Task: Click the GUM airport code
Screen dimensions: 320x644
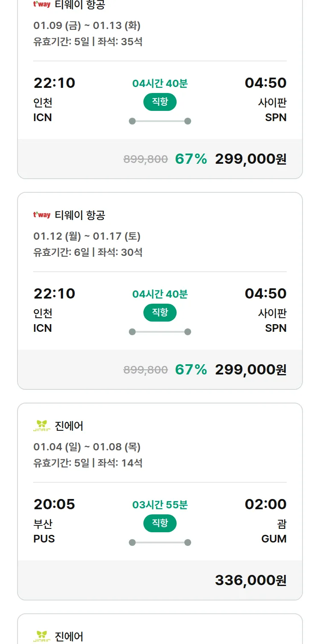Action: [x=274, y=539]
